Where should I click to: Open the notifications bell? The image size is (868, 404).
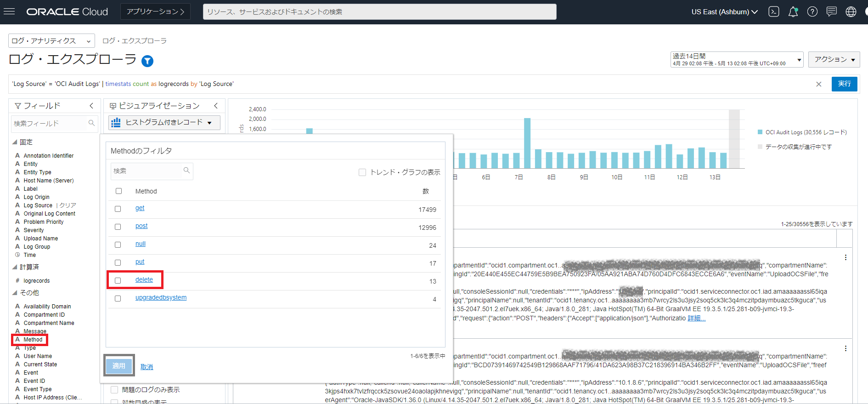793,12
